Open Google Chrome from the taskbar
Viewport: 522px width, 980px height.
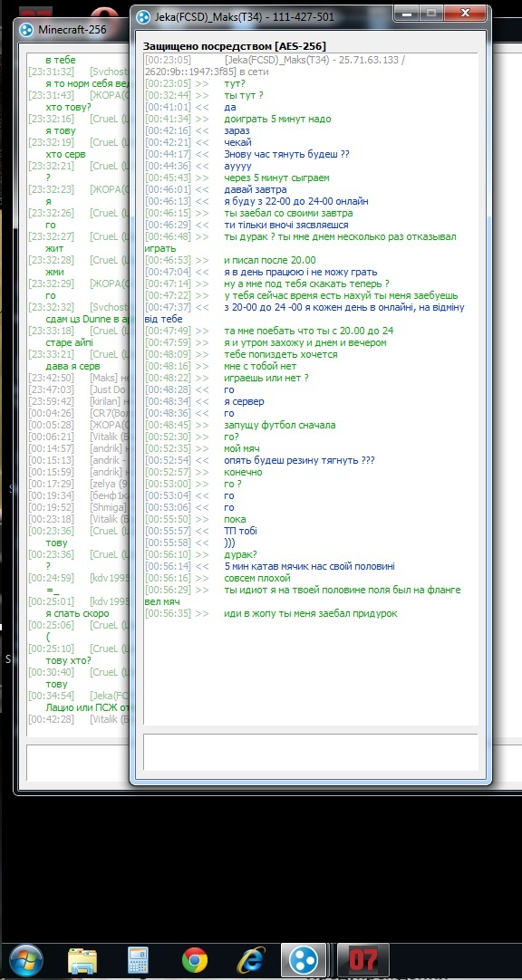(195, 961)
